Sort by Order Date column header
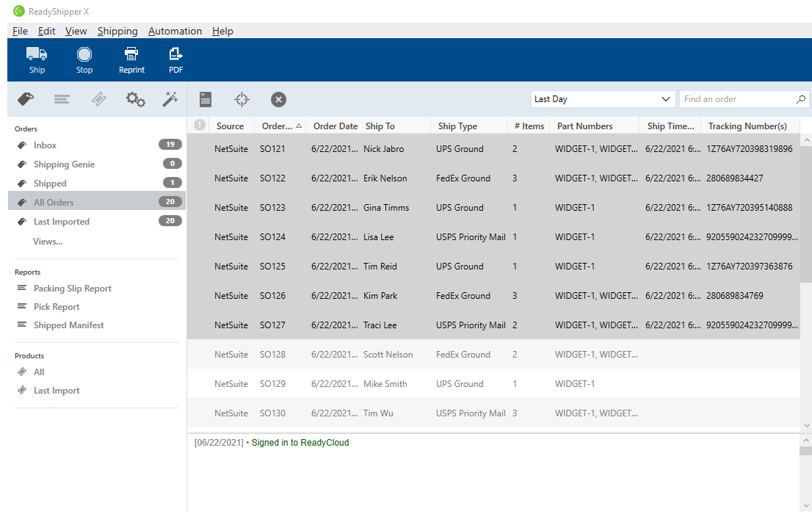This screenshot has height=514, width=812. [335, 126]
